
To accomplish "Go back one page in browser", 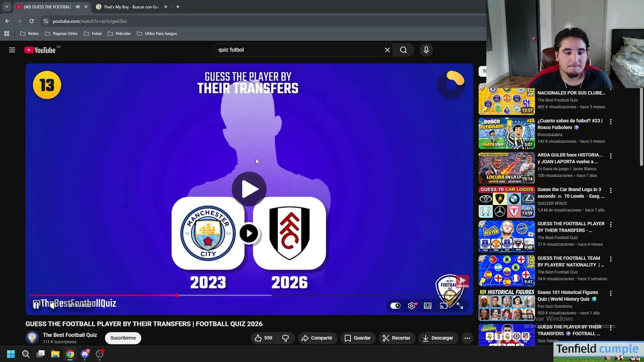I will pos(7,21).
